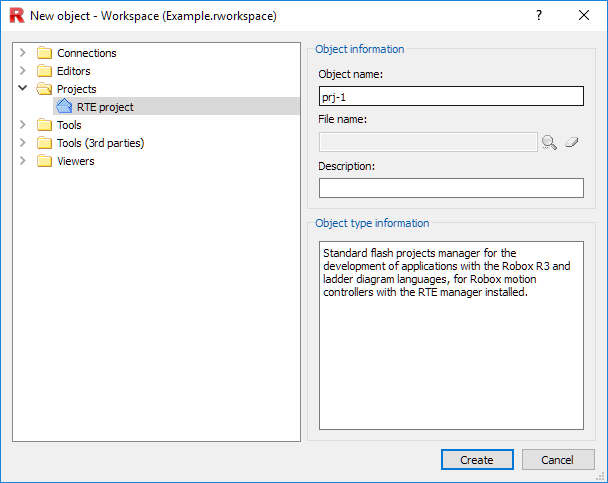Grab the resize grip at the dialog corner

pyautogui.click(x=601, y=476)
